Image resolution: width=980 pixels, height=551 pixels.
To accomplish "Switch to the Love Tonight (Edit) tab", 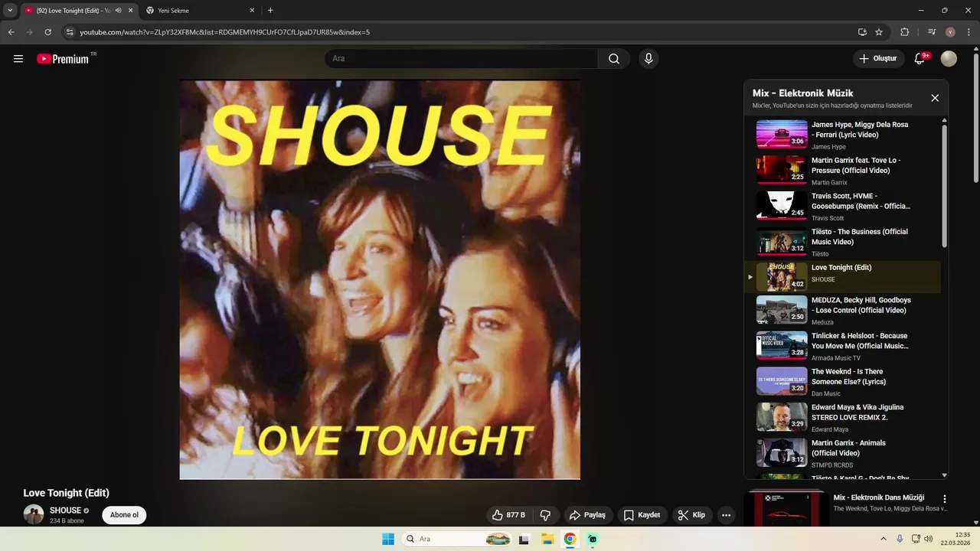I will 78,11.
